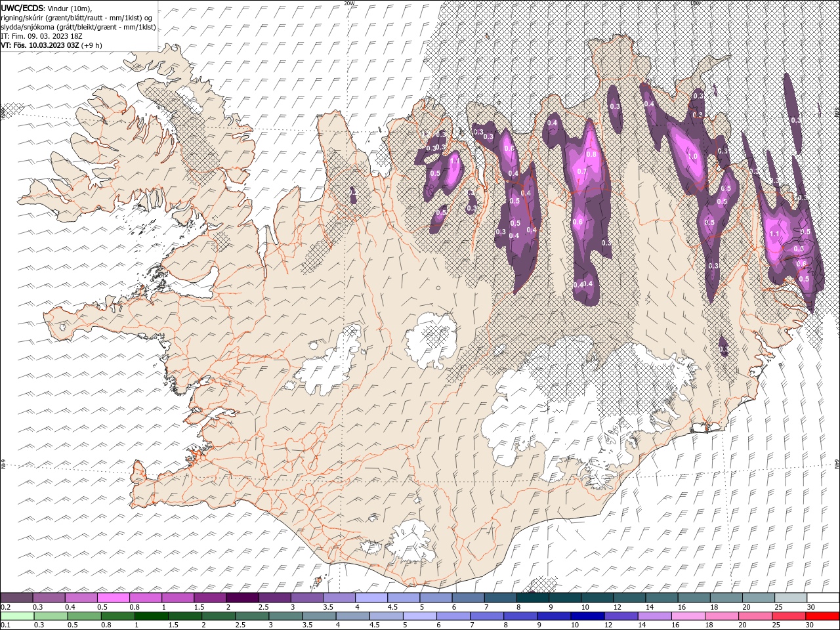Pick the orchid 0.4–0.5 swatch in upper legend

click(x=81, y=598)
